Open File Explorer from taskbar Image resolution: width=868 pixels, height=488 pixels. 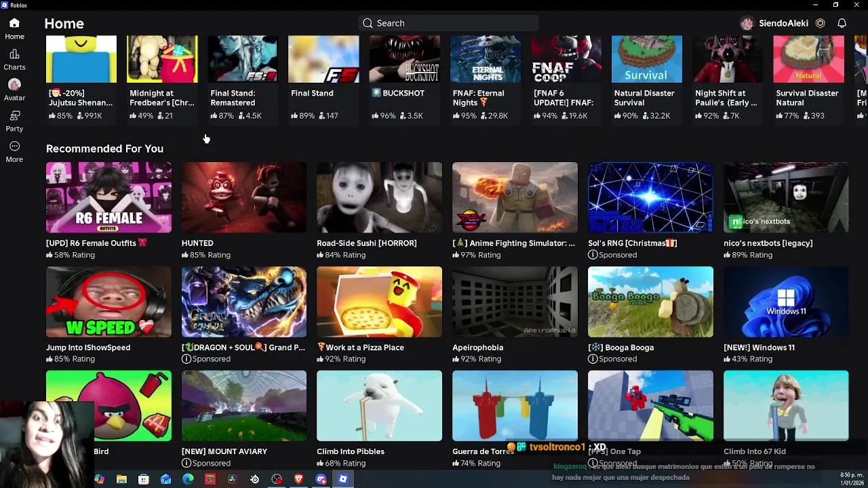tap(121, 479)
